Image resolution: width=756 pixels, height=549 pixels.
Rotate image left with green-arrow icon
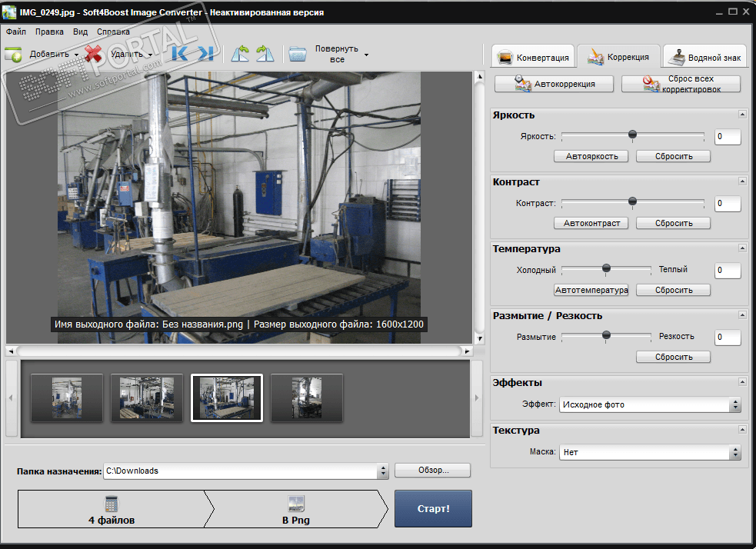click(x=241, y=54)
